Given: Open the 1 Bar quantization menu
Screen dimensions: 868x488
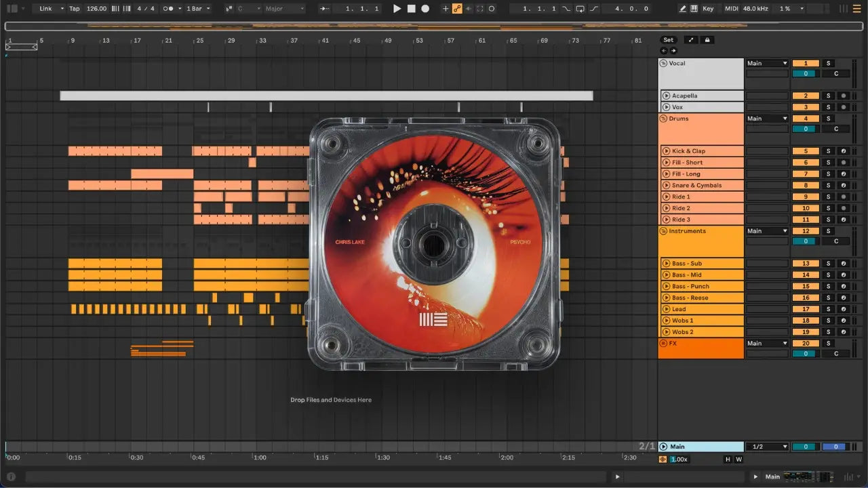Looking at the screenshot, I should pos(198,9).
